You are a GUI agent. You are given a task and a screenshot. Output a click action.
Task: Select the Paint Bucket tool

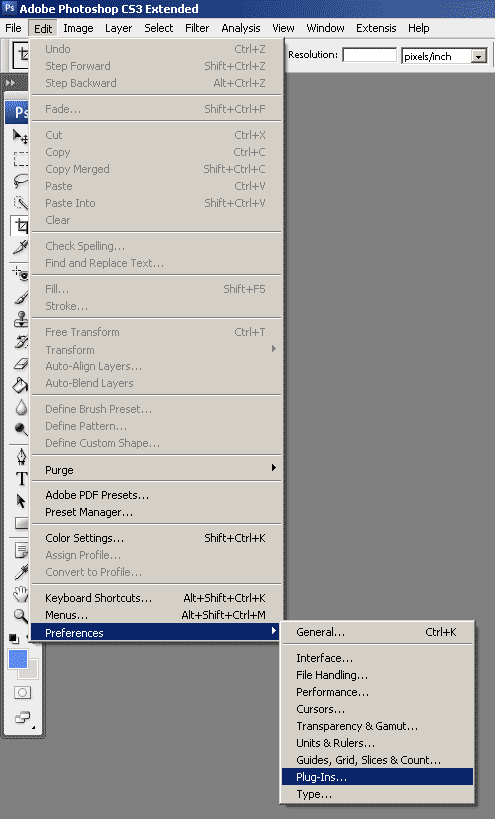point(20,385)
